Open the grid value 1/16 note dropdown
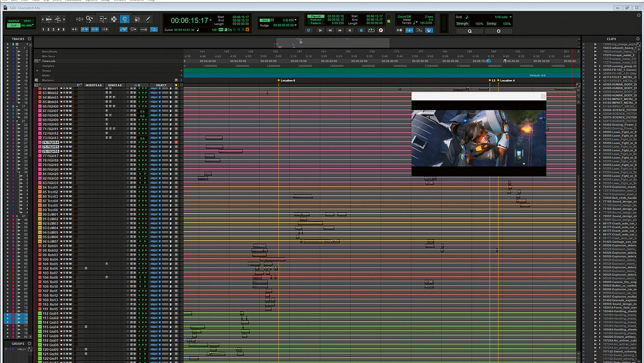Screen dimensions: 644x363 (508, 17)
